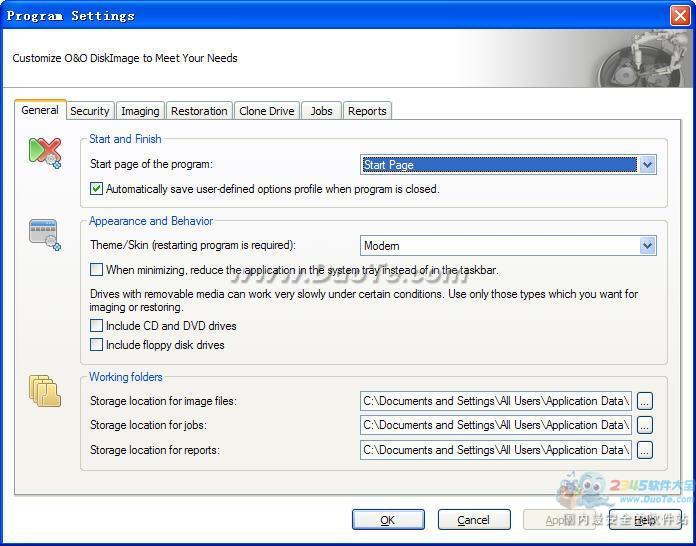Click 'Start page of the program:' label
The width and height of the screenshot is (696, 546).
click(x=151, y=164)
